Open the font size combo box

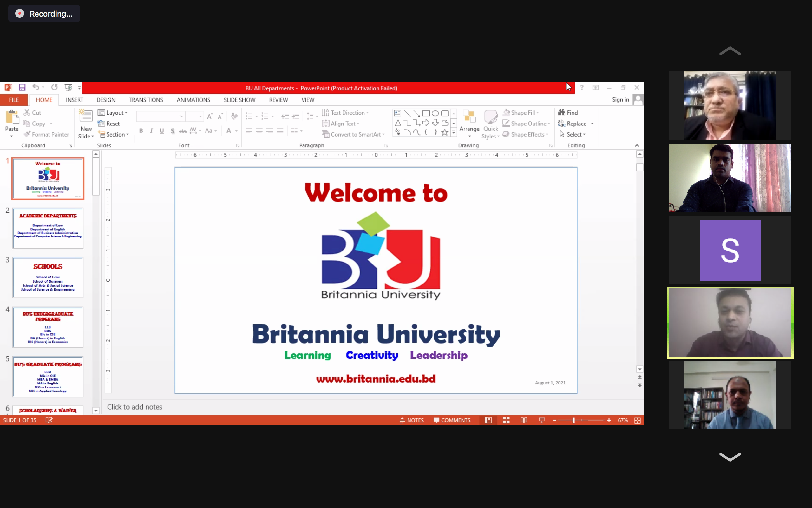[x=195, y=116]
